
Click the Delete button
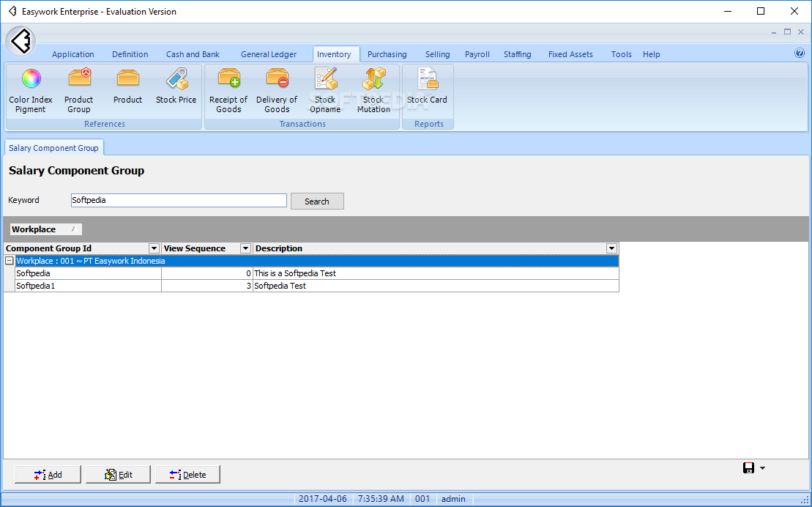pyautogui.click(x=187, y=474)
